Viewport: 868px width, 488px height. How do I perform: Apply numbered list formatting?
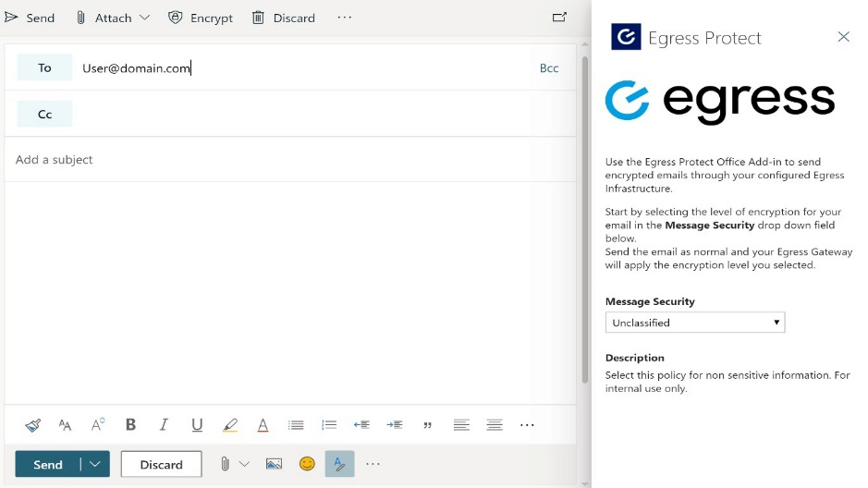point(329,425)
